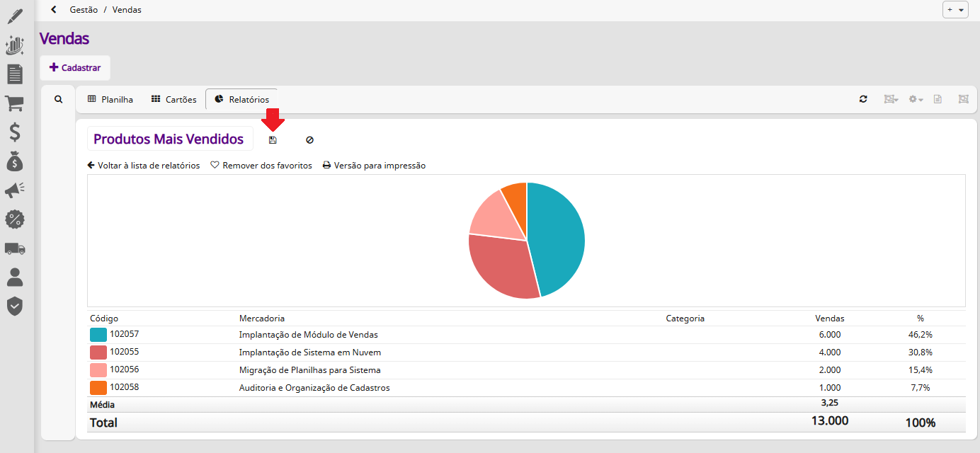Screen dimensions: 980x453
Task: Click Voltar à lista de relatórios
Action: 144,166
